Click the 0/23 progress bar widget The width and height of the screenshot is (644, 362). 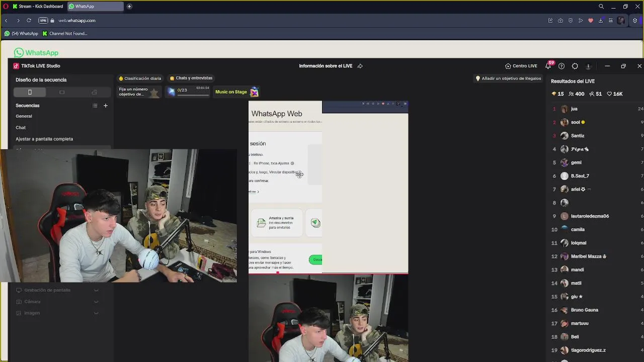[189, 92]
